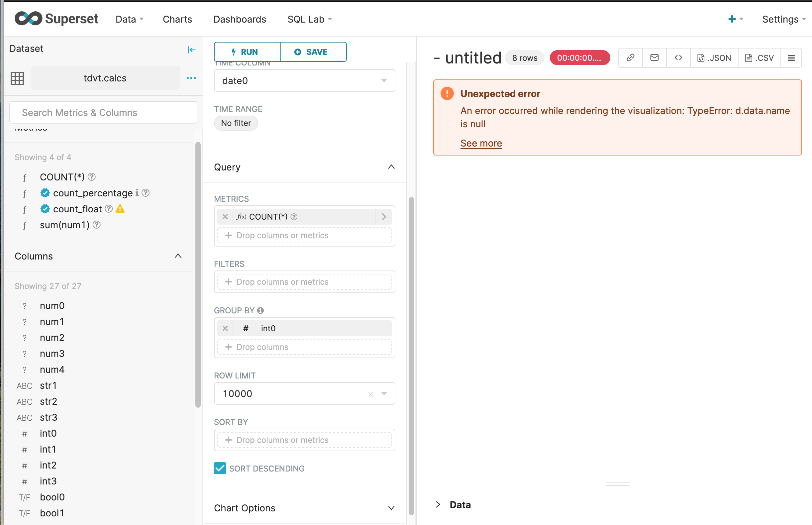This screenshot has width=812, height=525.
Task: Open hamburger menu beside .CSV button
Action: pyautogui.click(x=791, y=58)
